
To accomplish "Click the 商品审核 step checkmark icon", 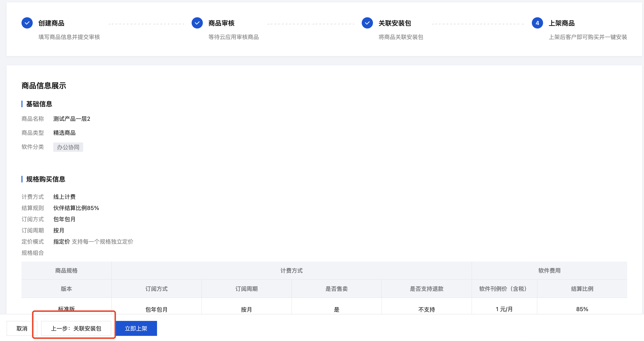I will [x=197, y=23].
